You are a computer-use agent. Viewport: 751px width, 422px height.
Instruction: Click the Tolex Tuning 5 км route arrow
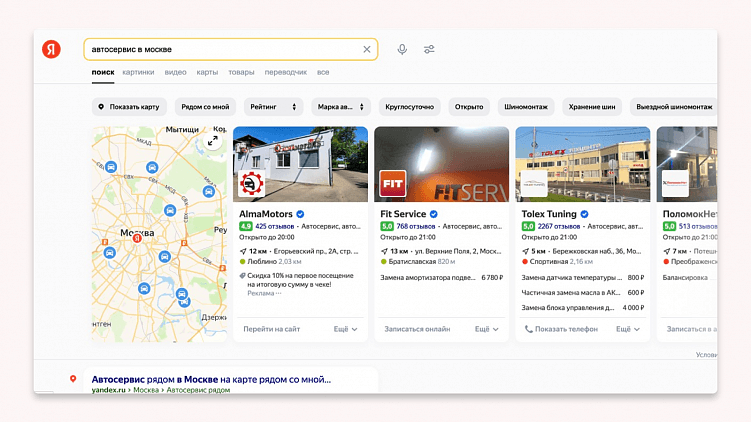pyautogui.click(x=525, y=251)
